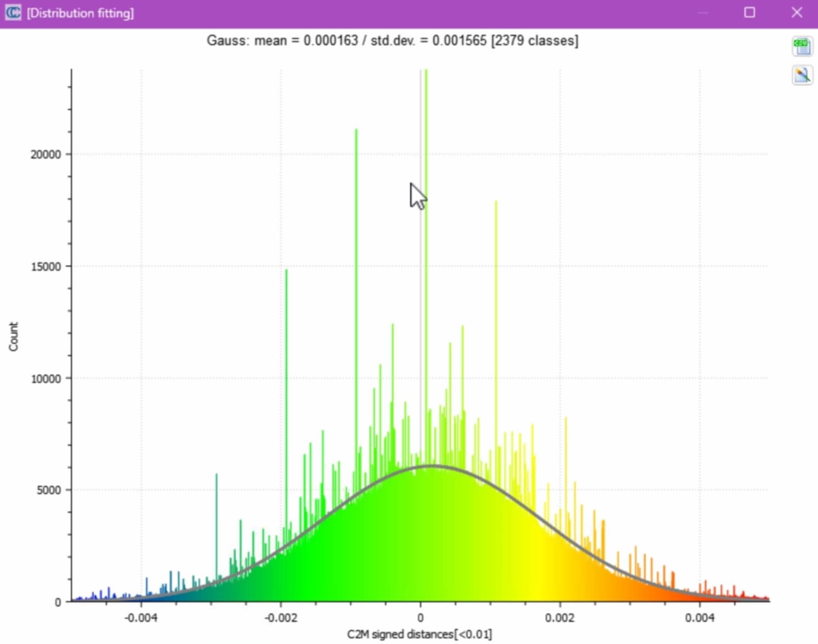Click the 0.004 x-axis tick label
Viewport: 818px width, 644px height.
tap(700, 618)
